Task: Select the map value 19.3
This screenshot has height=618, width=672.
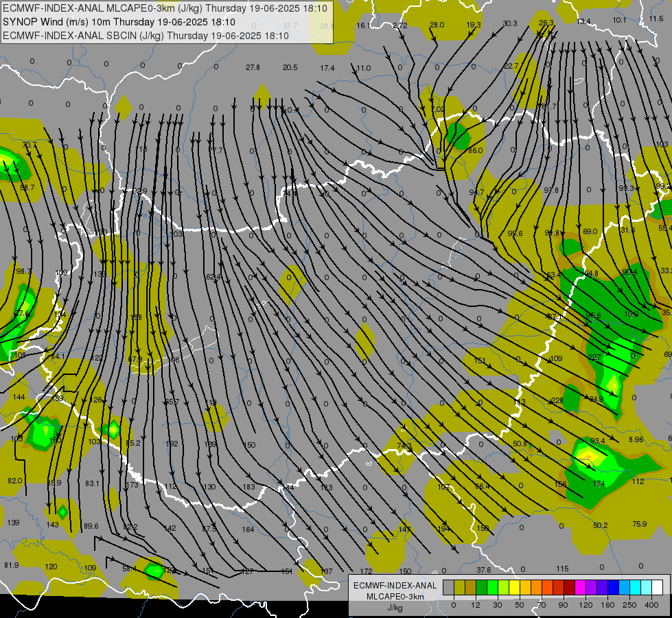Action: point(474,25)
